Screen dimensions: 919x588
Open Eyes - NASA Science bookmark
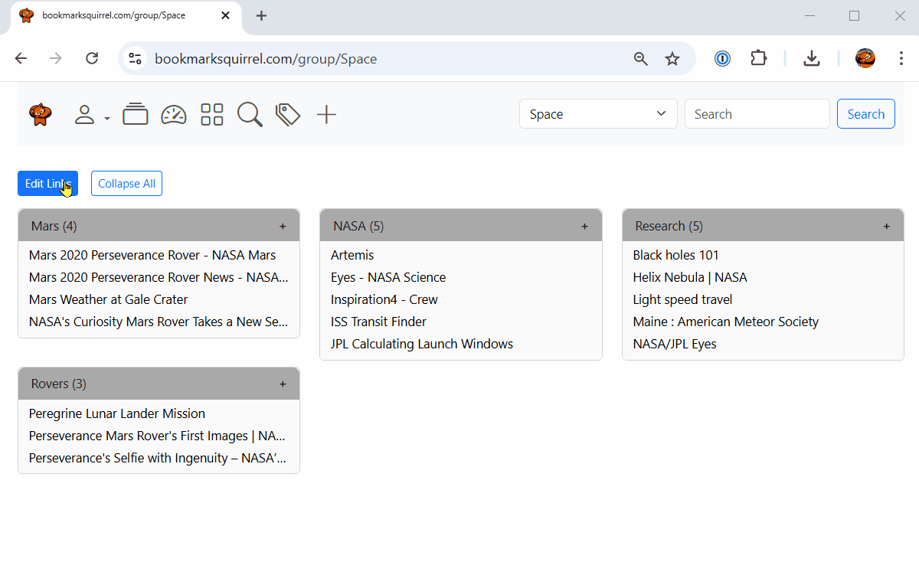(x=388, y=277)
